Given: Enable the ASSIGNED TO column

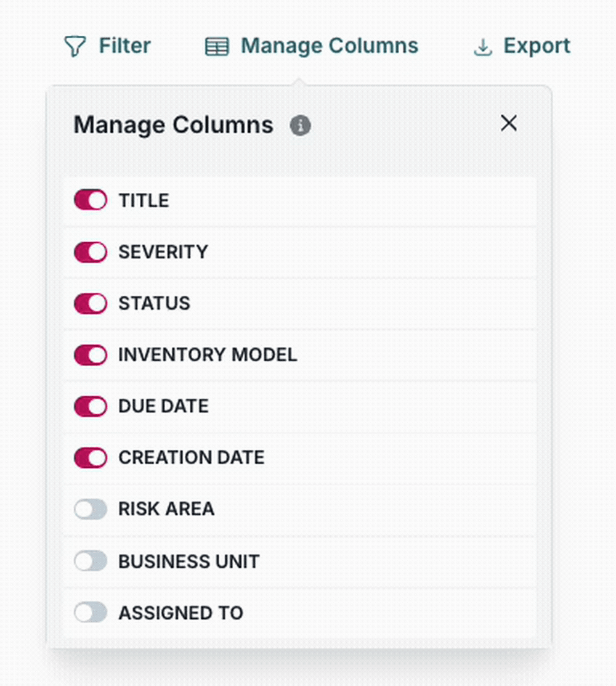Looking at the screenshot, I should tap(90, 613).
